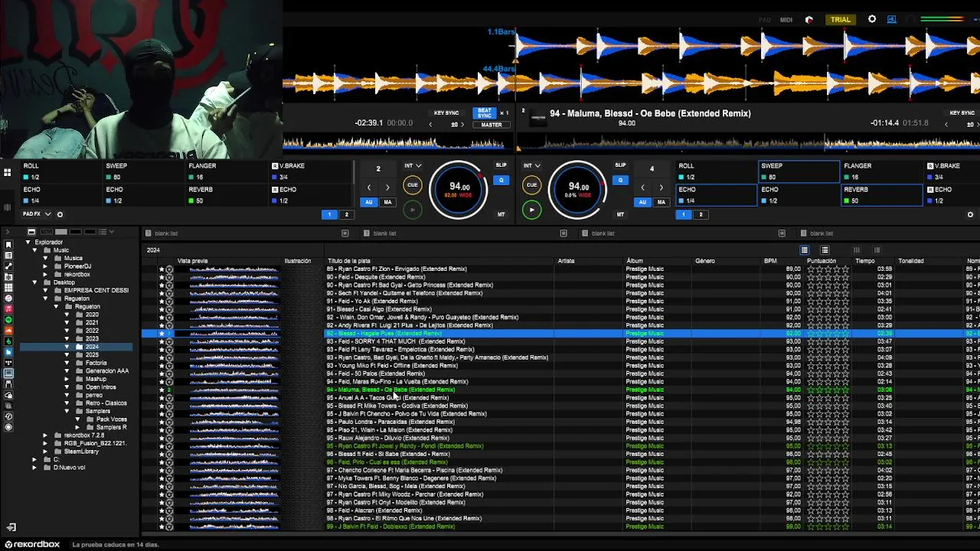The width and height of the screenshot is (980, 551).
Task: Open INT dropdown on deck 2
Action: coord(532,165)
